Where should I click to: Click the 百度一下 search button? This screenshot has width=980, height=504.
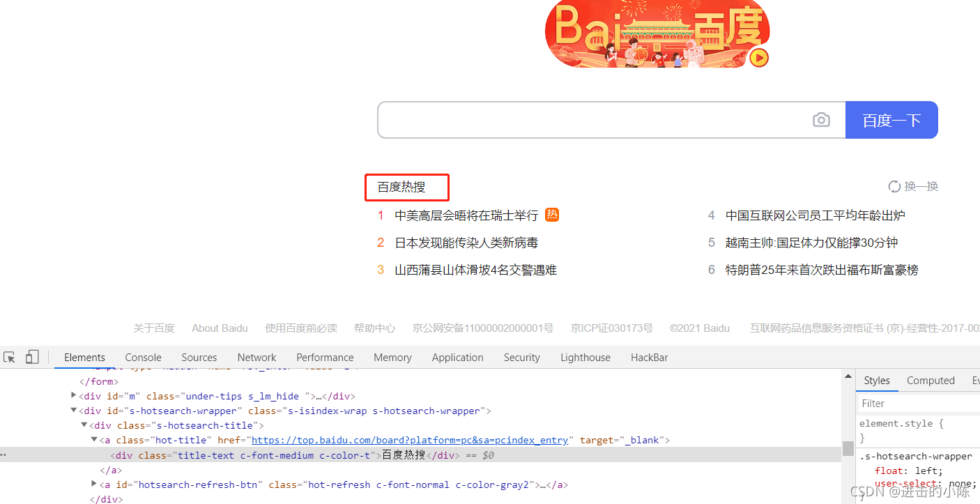pos(891,120)
